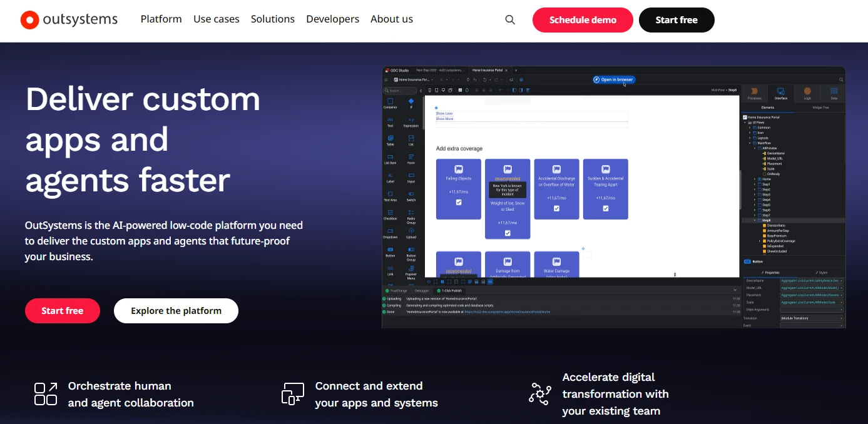Open the Developers menu

tap(333, 19)
